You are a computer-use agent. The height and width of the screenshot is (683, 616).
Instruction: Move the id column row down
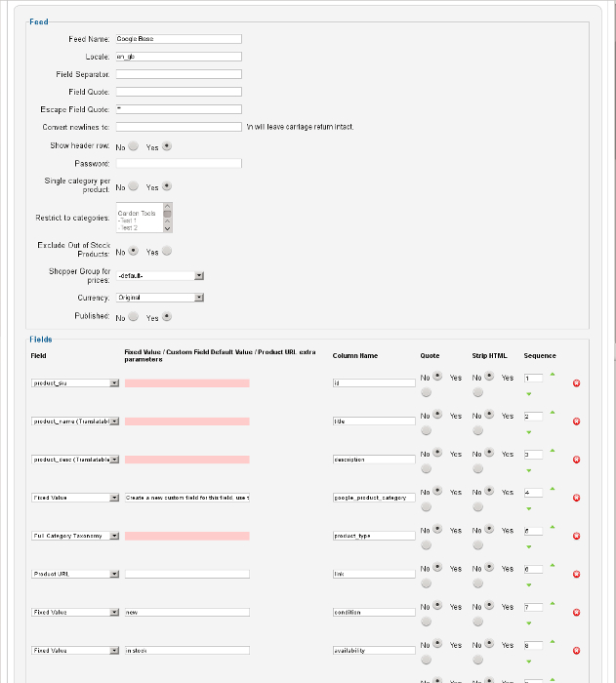pyautogui.click(x=529, y=394)
